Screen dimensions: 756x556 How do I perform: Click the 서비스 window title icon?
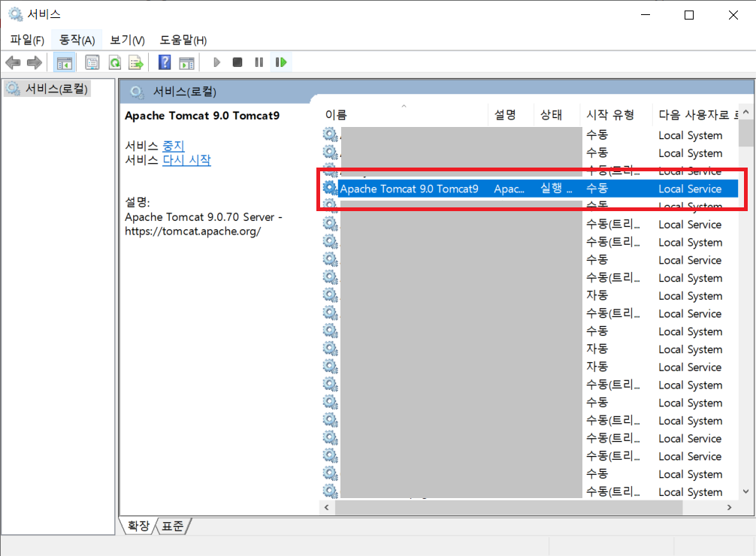pyautogui.click(x=16, y=14)
